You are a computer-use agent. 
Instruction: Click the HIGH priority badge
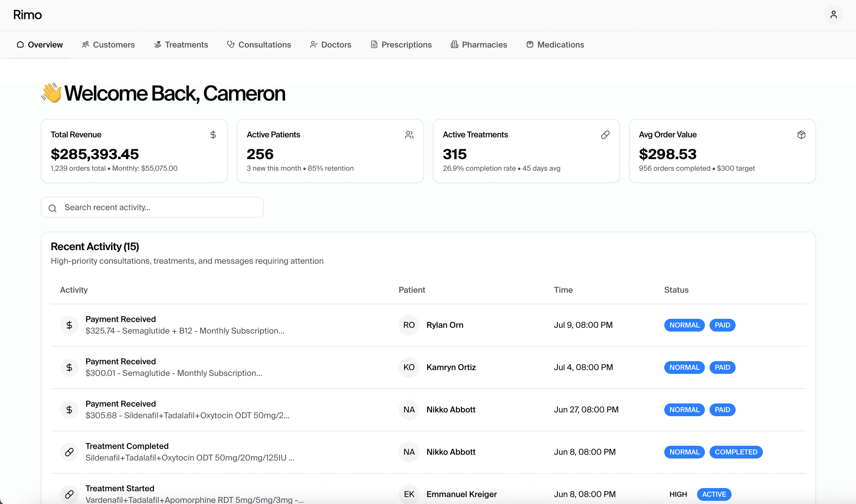678,494
